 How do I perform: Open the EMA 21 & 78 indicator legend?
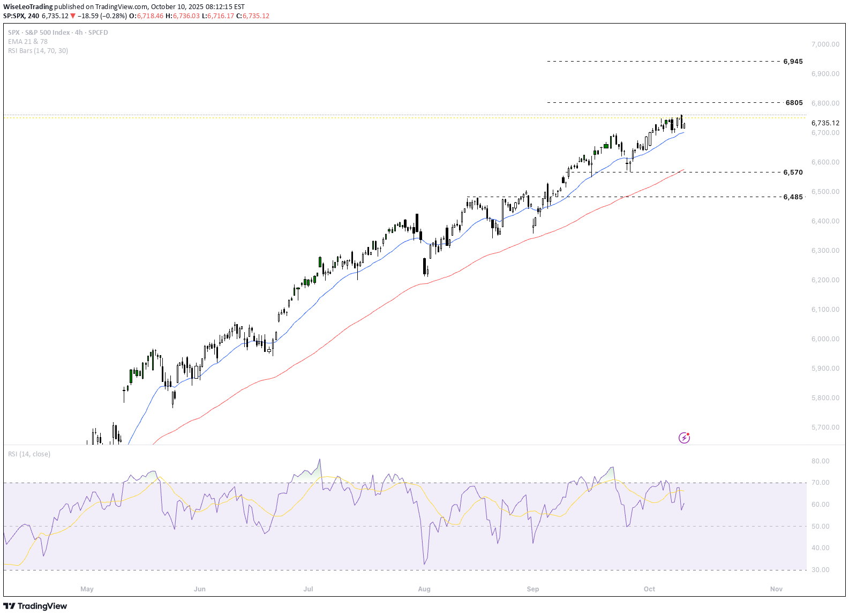tap(28, 42)
